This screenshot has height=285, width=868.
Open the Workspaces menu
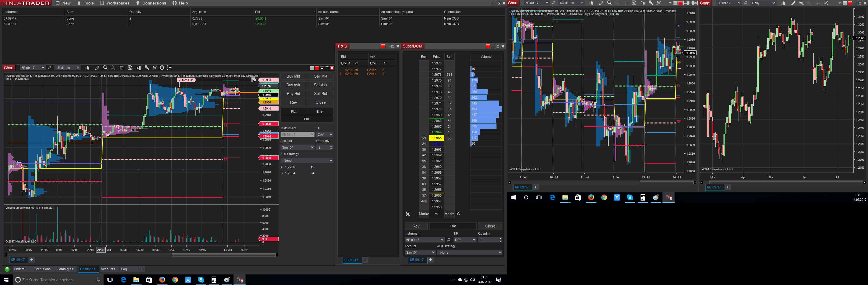click(115, 3)
